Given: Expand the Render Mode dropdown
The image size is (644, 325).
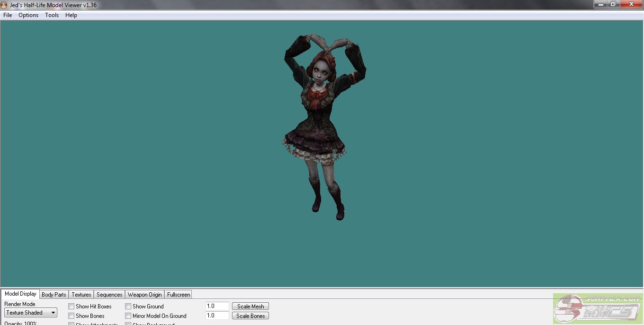Looking at the screenshot, I should [x=31, y=313].
